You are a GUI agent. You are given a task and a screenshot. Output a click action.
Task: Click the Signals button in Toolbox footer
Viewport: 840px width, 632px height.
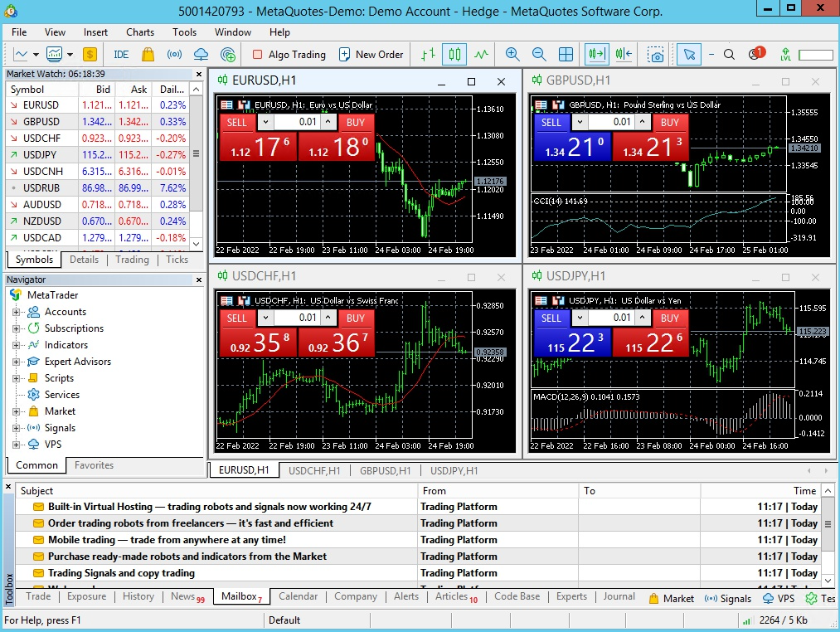click(727, 599)
